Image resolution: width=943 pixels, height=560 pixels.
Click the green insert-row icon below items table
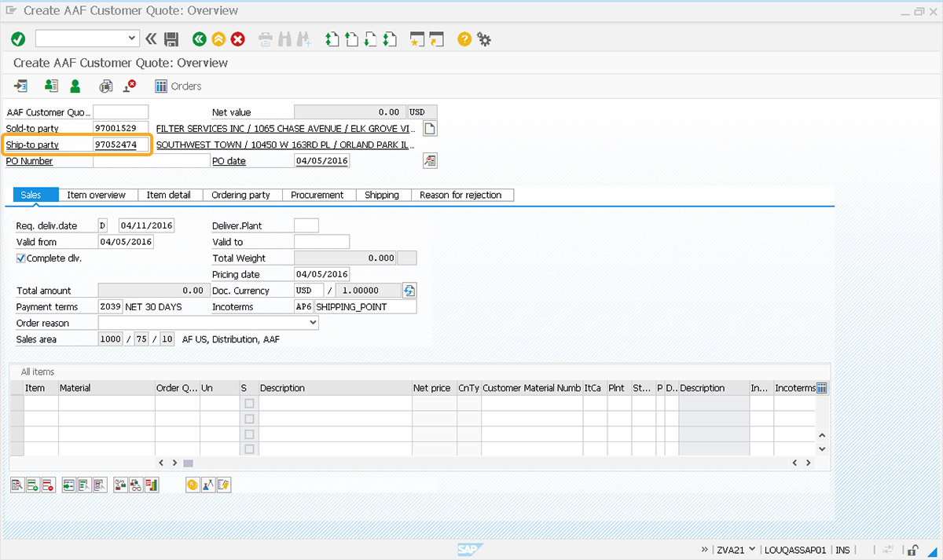tap(33, 485)
